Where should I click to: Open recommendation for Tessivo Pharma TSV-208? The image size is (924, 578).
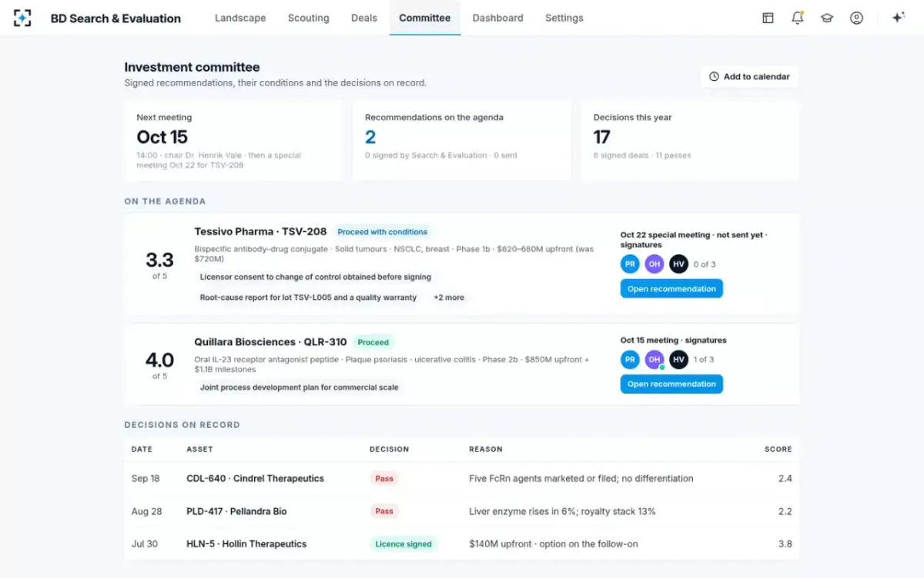point(671,289)
